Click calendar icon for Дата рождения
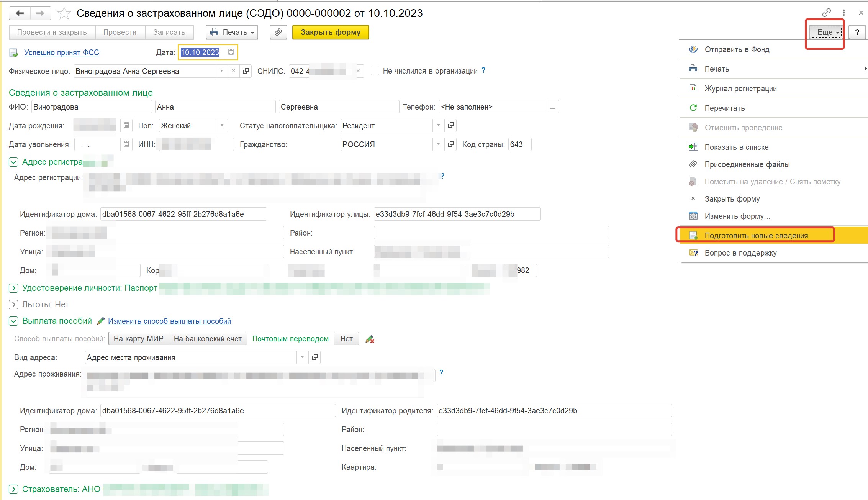The image size is (868, 500). pyautogui.click(x=126, y=125)
